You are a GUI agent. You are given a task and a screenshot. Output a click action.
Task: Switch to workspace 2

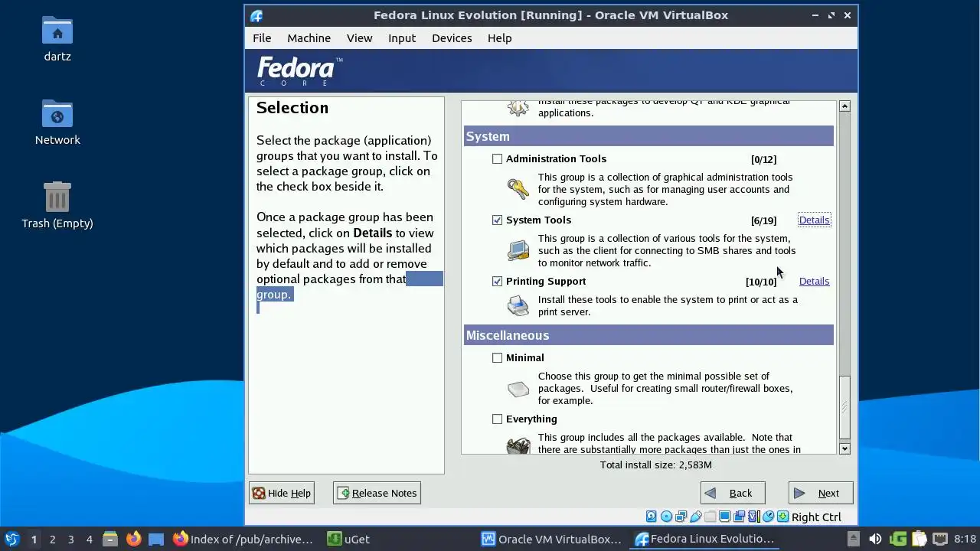pyautogui.click(x=53, y=539)
